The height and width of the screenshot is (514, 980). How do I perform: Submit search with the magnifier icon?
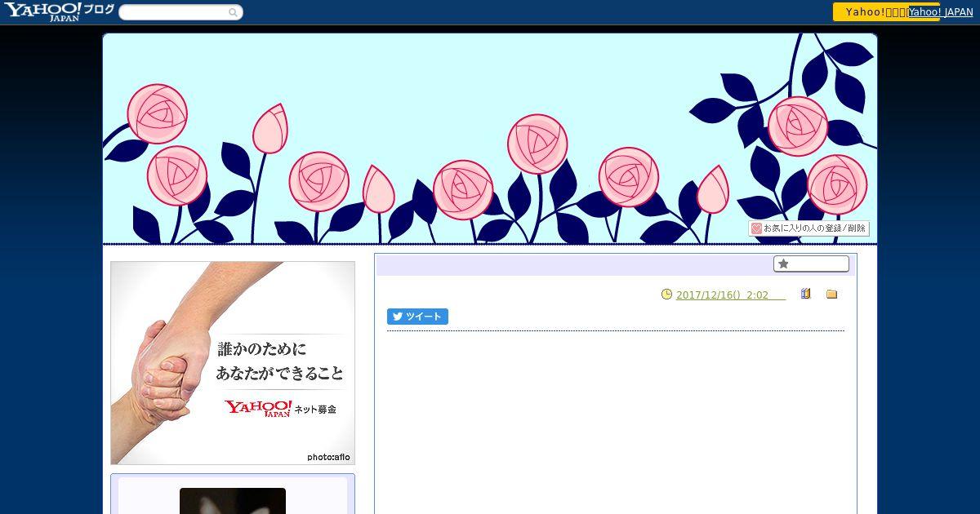(234, 12)
